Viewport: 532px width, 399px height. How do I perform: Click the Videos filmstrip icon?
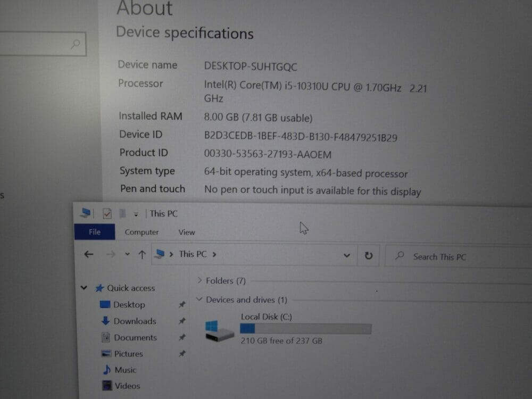tap(107, 385)
